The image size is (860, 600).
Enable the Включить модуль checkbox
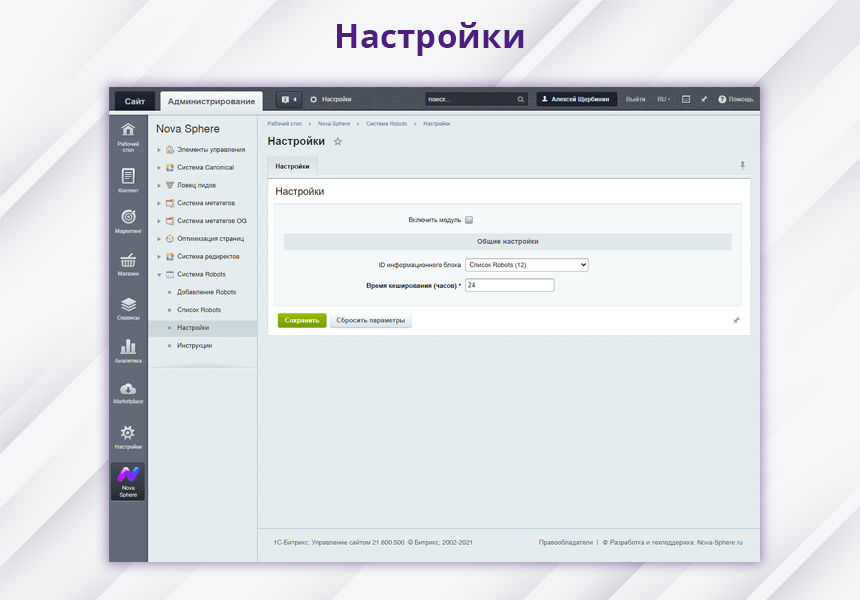click(469, 220)
